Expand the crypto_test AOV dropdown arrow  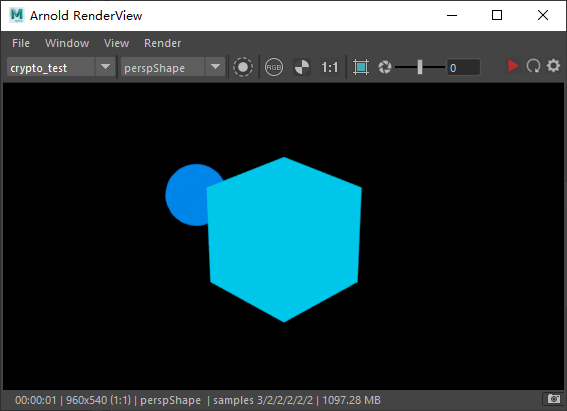pos(105,67)
